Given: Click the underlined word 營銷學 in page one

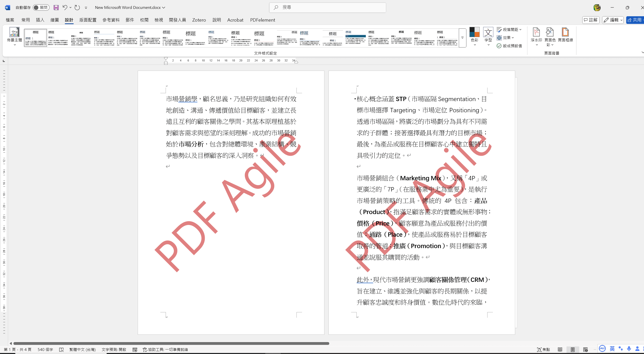Looking at the screenshot, I should pos(188,99).
